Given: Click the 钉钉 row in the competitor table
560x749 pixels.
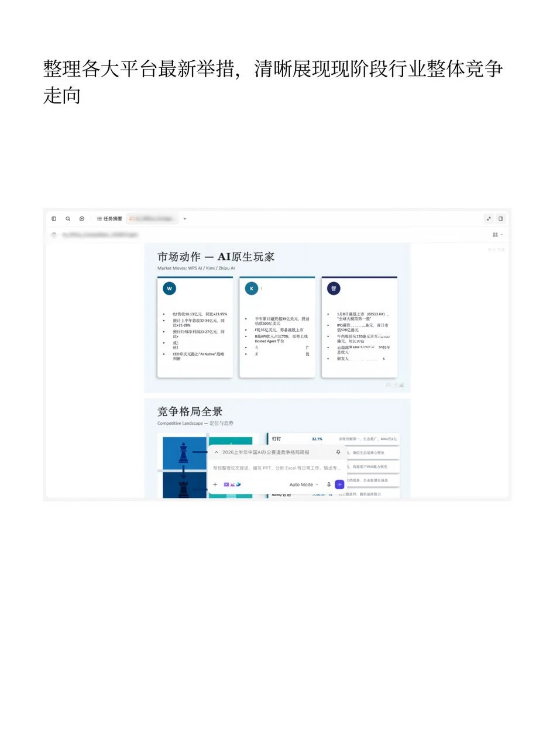Looking at the screenshot, I should pyautogui.click(x=334, y=439).
